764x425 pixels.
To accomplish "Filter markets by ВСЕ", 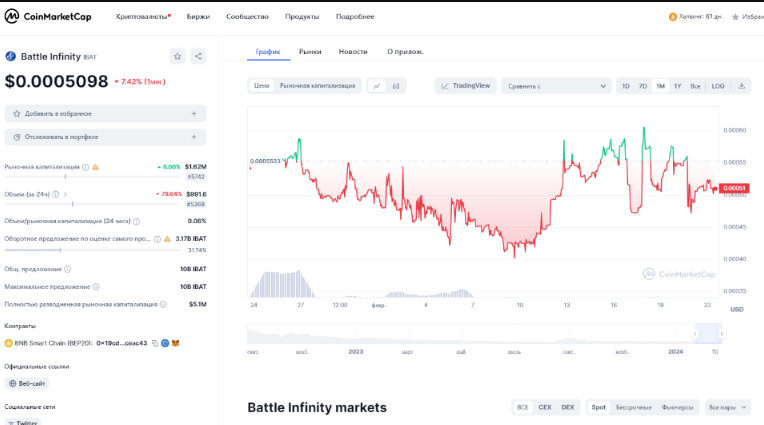I will tap(523, 407).
